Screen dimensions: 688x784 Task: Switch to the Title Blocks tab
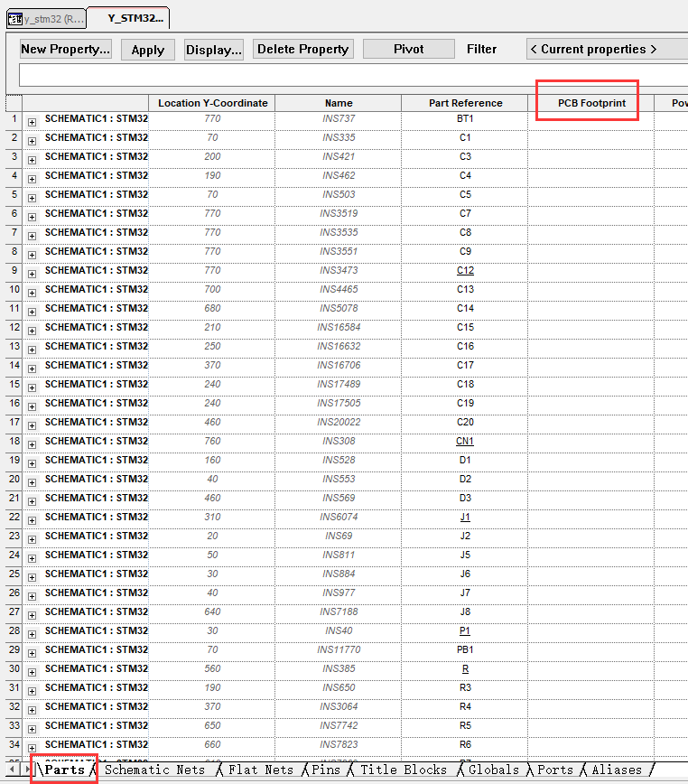click(404, 770)
